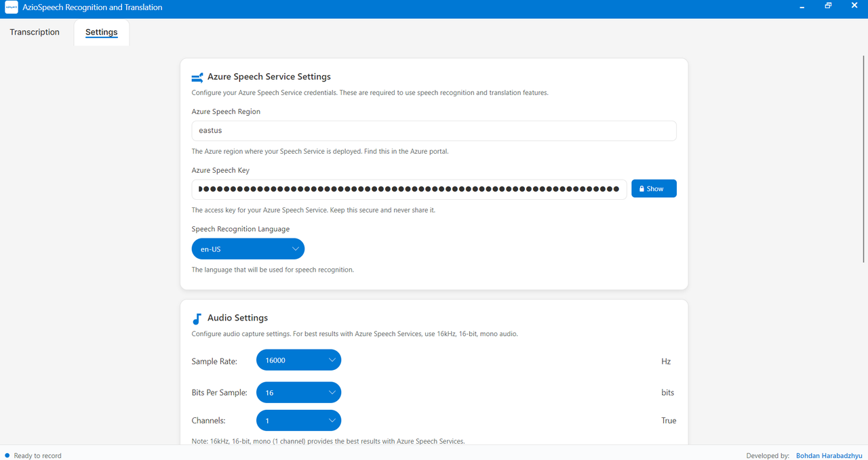
Task: Click the Azure Speech Region label
Action: point(226,112)
